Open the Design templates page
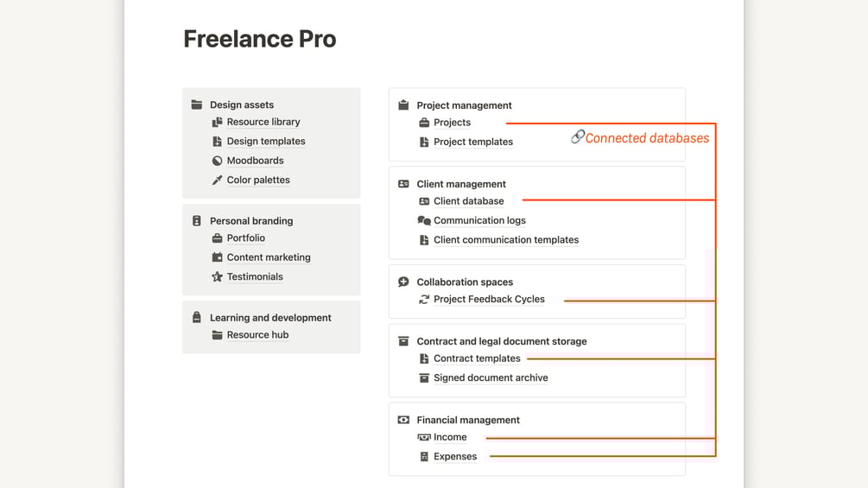Viewport: 868px width, 488px height. point(266,141)
